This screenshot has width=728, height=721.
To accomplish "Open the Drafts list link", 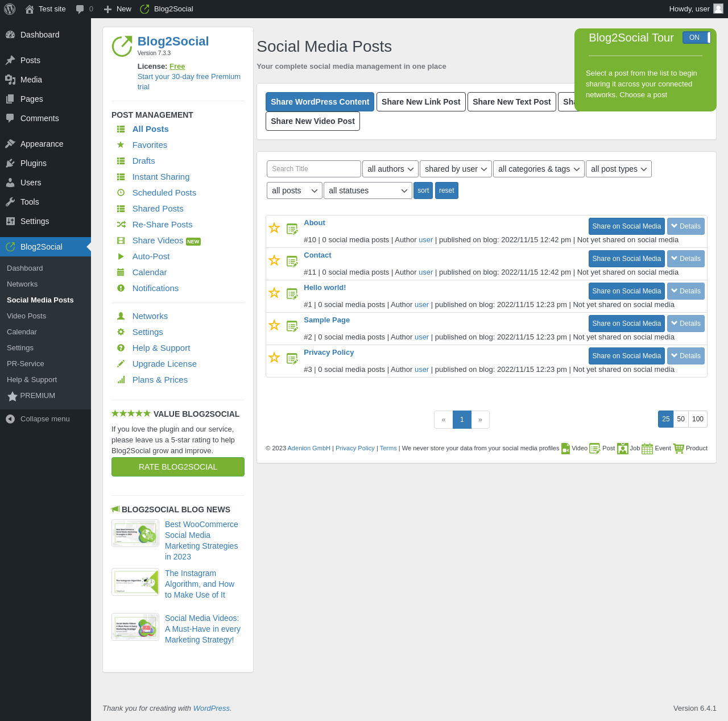I will 143,161.
